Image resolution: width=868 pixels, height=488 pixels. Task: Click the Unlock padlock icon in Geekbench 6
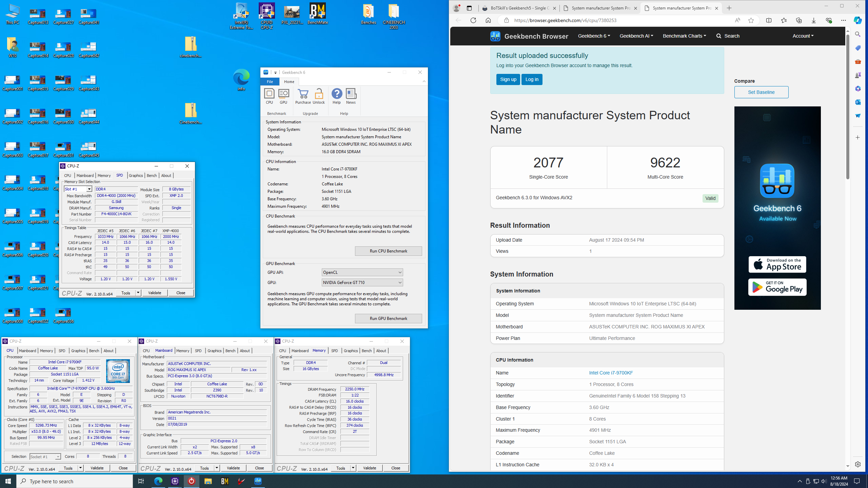pyautogui.click(x=319, y=96)
